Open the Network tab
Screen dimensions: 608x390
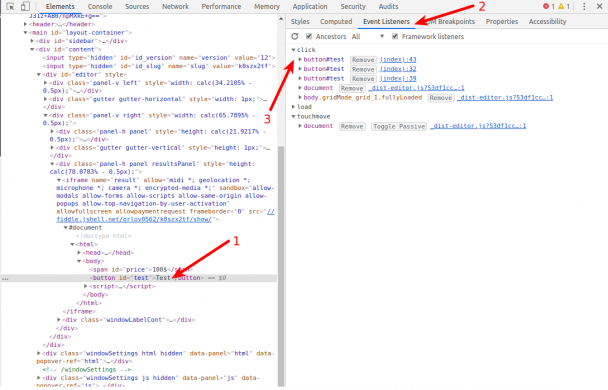coord(175,6)
